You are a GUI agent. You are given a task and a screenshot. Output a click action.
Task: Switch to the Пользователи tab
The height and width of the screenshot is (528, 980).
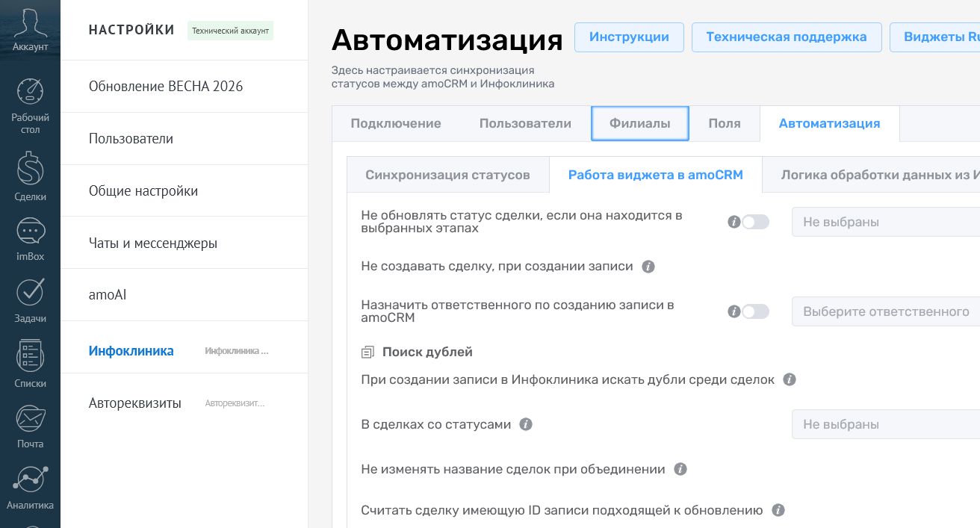click(525, 124)
